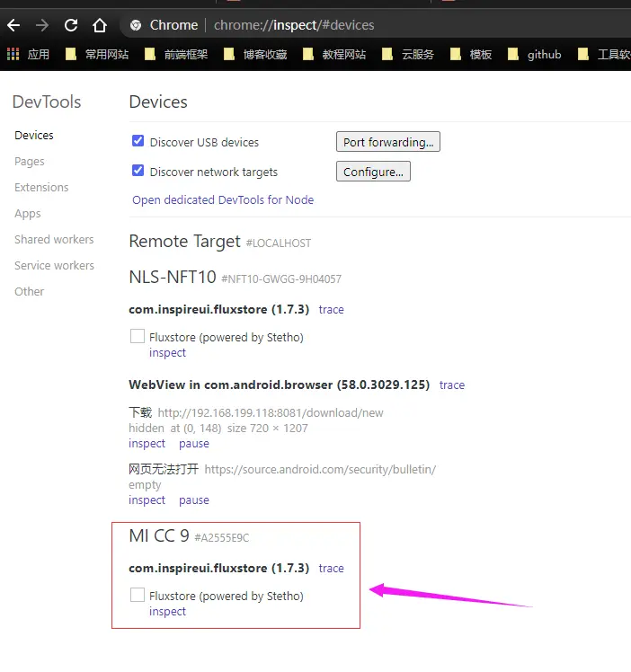Open the 教程网站 bookmark folder
This screenshot has height=672, width=631.
(334, 55)
